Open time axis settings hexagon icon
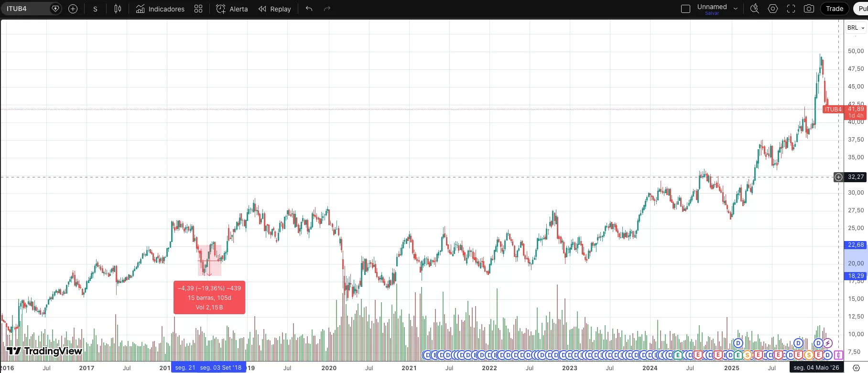 click(856, 368)
